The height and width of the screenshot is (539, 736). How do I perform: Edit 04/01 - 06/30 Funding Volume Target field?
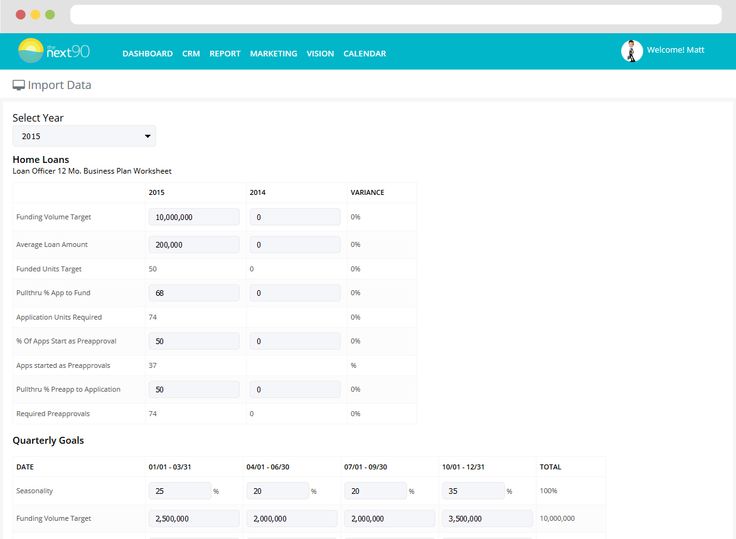click(292, 519)
